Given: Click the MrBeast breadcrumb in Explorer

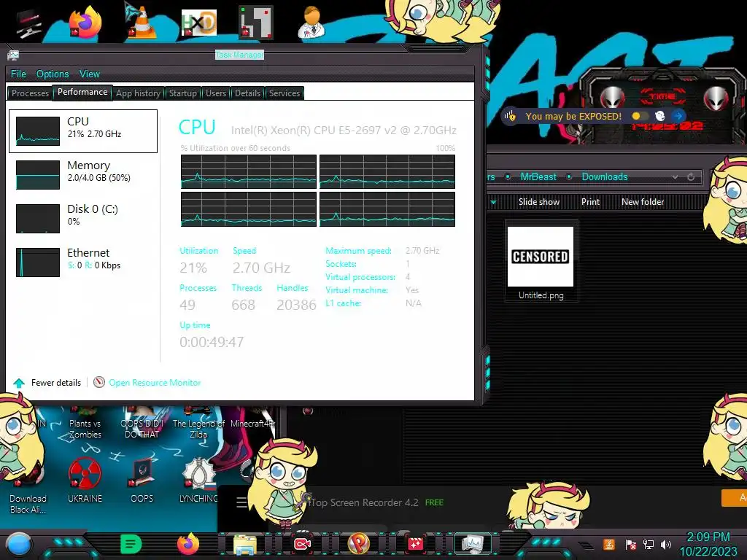Looking at the screenshot, I should (538, 176).
